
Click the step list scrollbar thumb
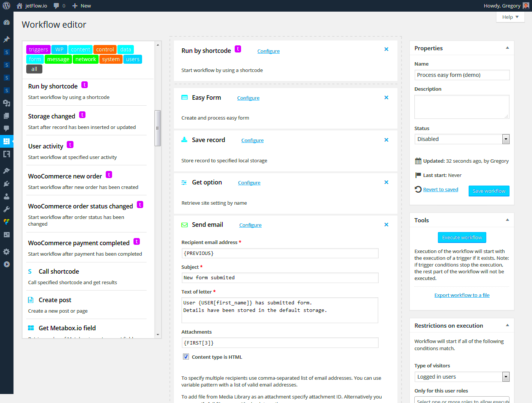(x=158, y=128)
